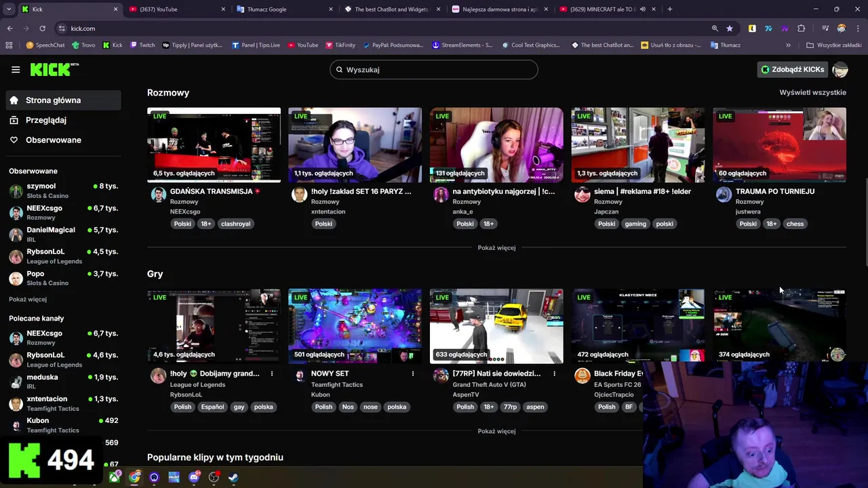Show hidden bookmarks with the overflow chevron

point(788,45)
